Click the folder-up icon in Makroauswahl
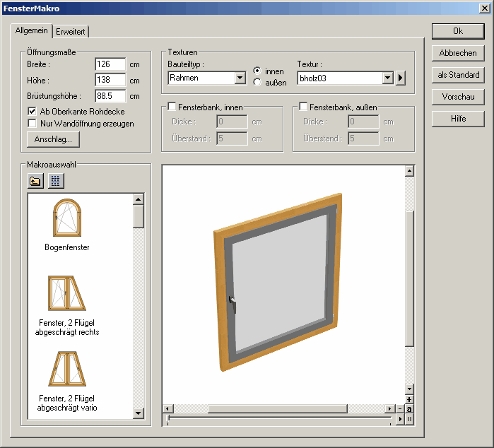This screenshot has height=448, width=494. click(x=35, y=181)
